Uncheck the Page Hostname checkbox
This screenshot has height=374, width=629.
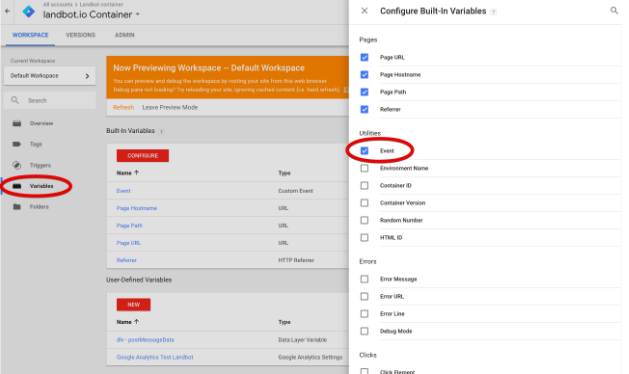pos(364,75)
